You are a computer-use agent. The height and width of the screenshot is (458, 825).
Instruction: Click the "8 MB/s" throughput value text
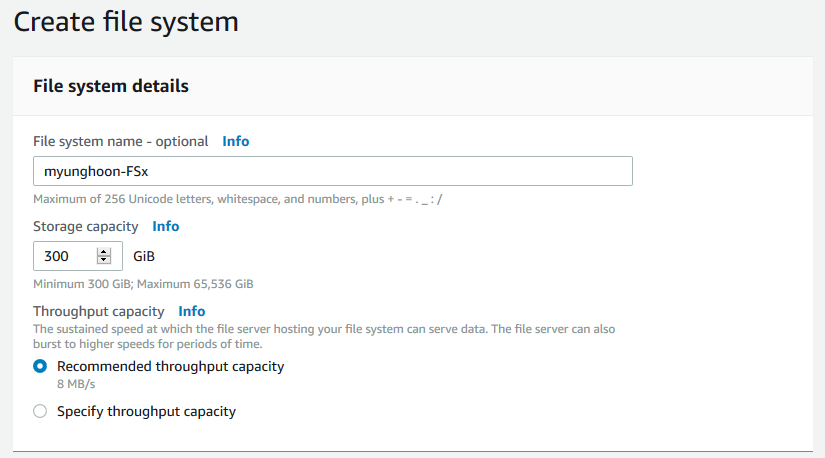coord(76,384)
